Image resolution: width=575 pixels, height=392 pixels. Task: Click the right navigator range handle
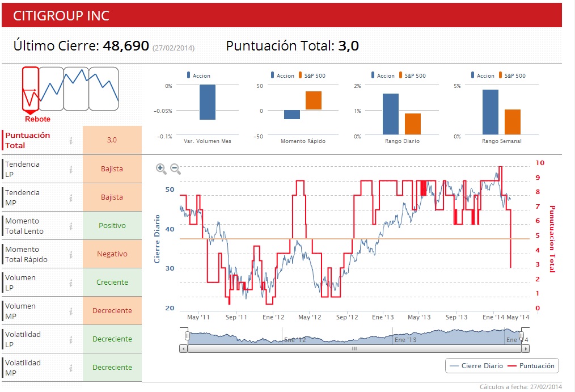click(x=522, y=335)
